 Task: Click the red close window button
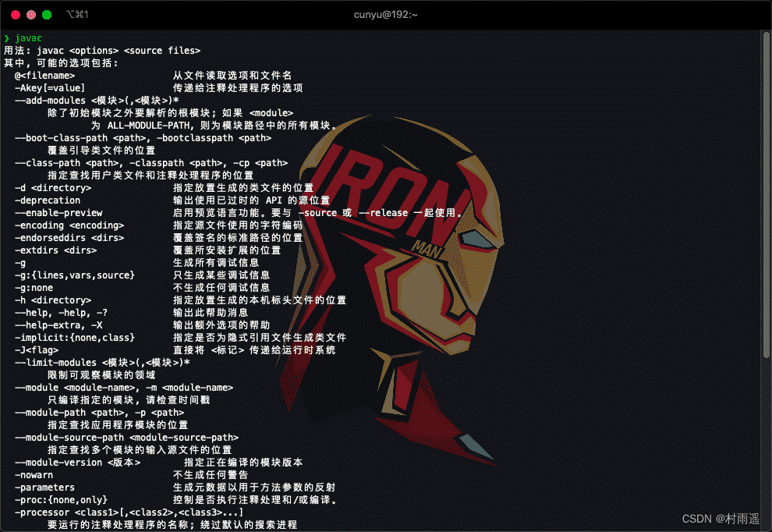(x=16, y=15)
